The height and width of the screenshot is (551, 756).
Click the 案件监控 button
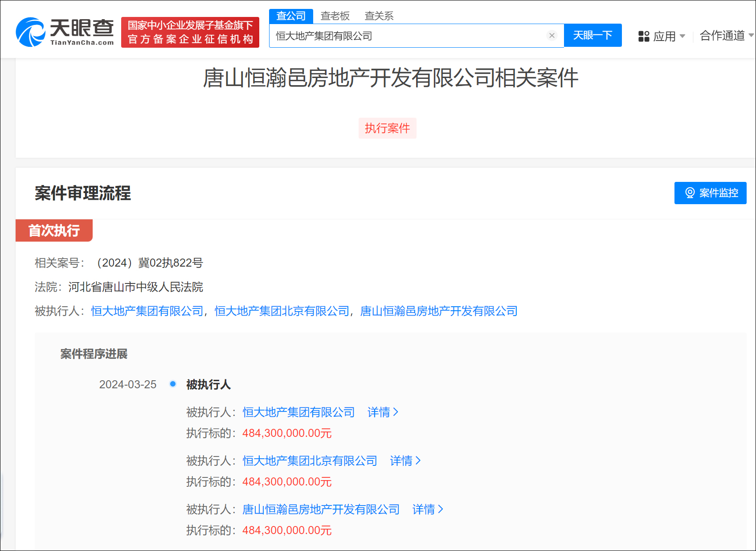(x=710, y=193)
